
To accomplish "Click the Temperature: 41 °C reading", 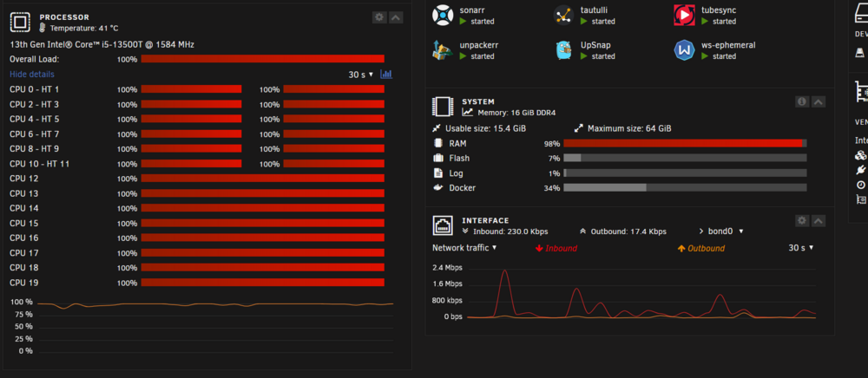I will pyautogui.click(x=83, y=29).
